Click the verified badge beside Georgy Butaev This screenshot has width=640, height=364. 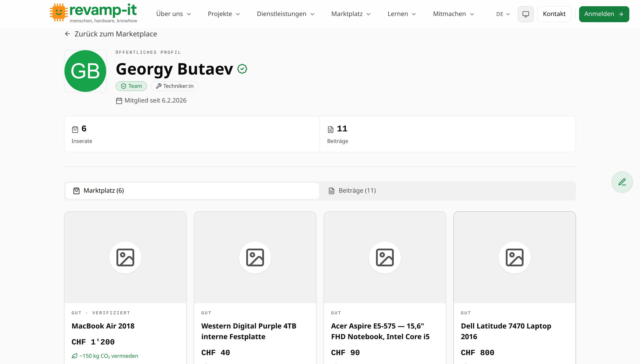point(242,69)
